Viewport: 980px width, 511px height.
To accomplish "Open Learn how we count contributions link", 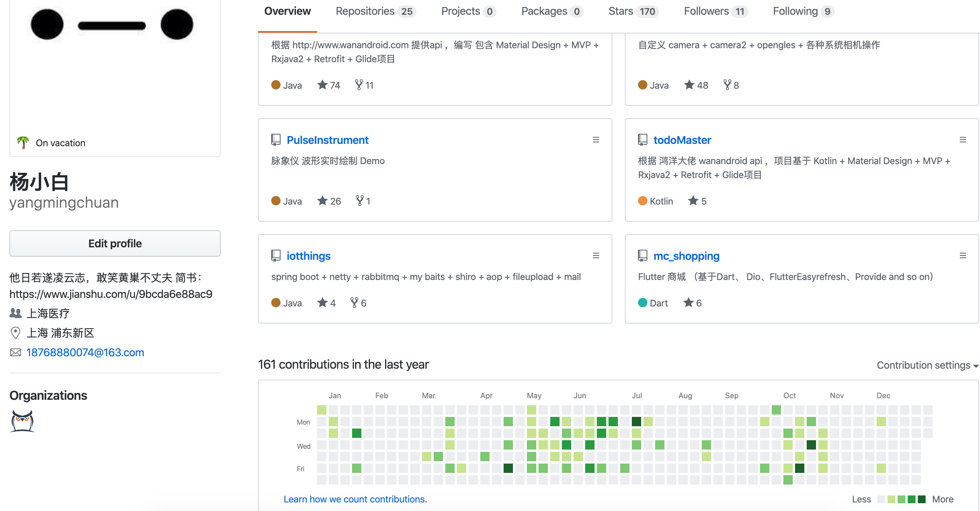I will 355,499.
